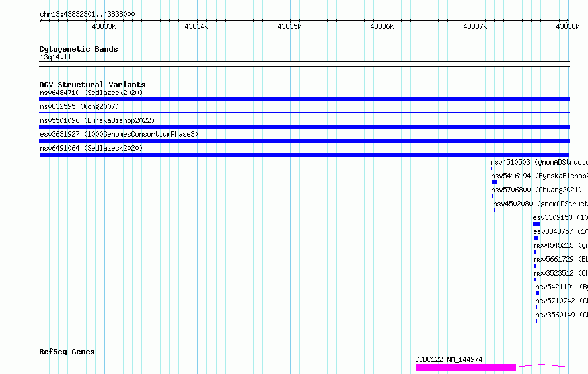Screen dimensions: 588x374
Task: Open variant esv3631927 (1000GenomesConsortiumPhase3) label
Action: [119, 134]
